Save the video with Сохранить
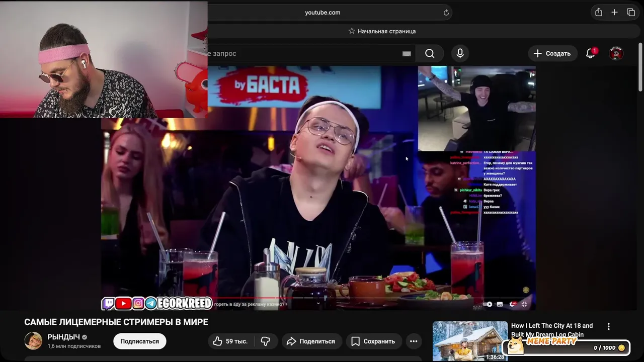This screenshot has width=644, height=362. [x=374, y=341]
